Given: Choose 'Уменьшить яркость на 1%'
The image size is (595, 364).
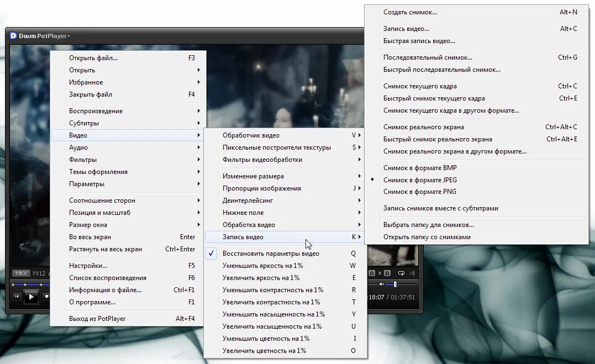Looking at the screenshot, I should coord(286,266).
